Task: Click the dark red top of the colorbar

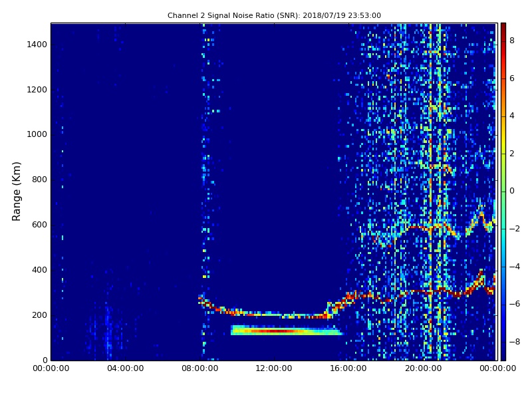Action: [x=503, y=29]
